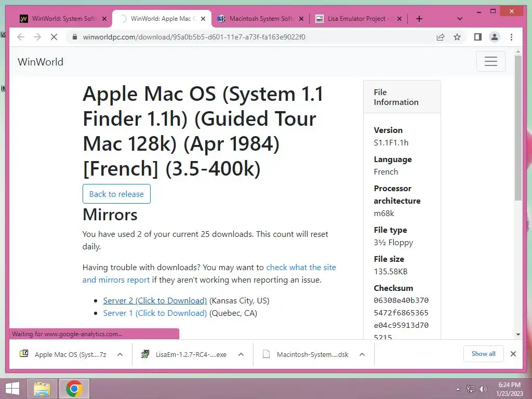Click the Checksum label
The width and height of the screenshot is (532, 399).
[x=393, y=288]
